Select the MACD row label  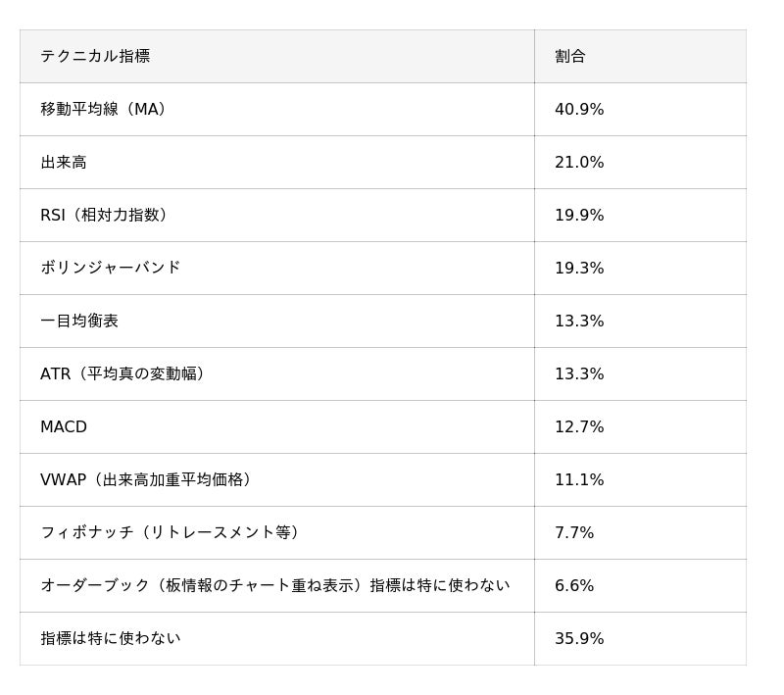(x=64, y=426)
